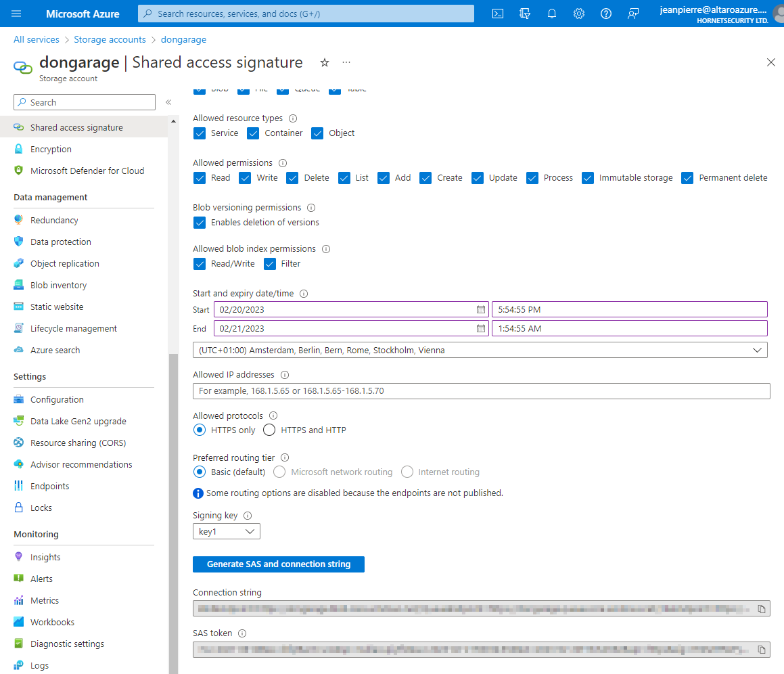The height and width of the screenshot is (674, 784).
Task: Click Generate SAS and connection string
Action: 279,564
